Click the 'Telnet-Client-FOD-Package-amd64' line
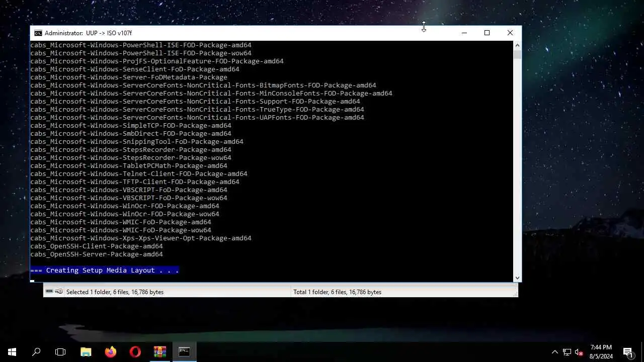 tap(139, 174)
